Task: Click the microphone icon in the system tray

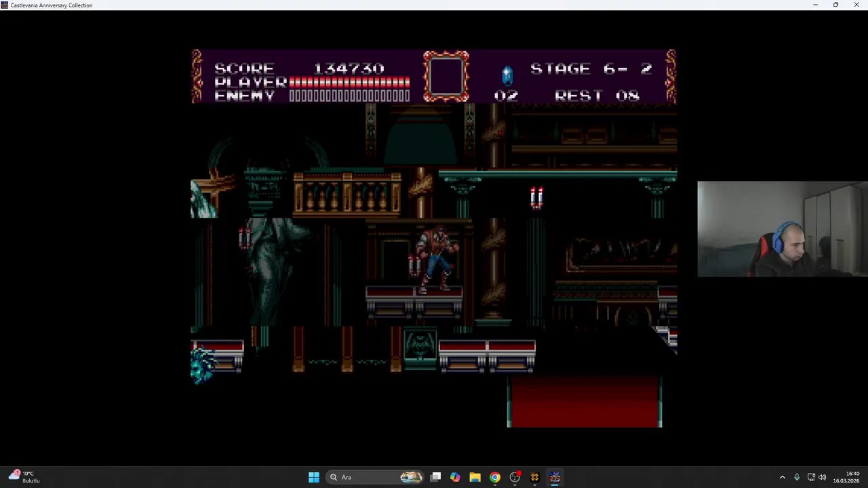Action: click(797, 477)
